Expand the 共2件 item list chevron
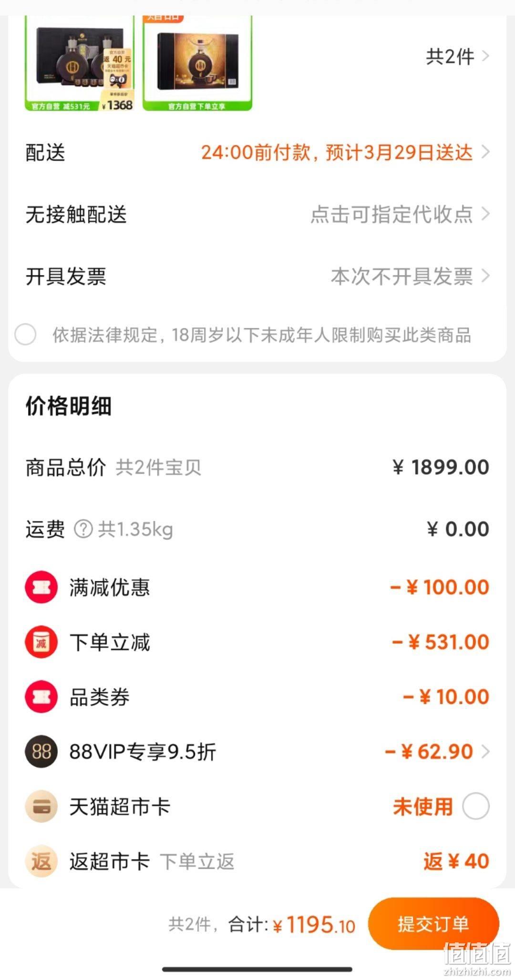The width and height of the screenshot is (515, 980). pyautogui.click(x=485, y=56)
